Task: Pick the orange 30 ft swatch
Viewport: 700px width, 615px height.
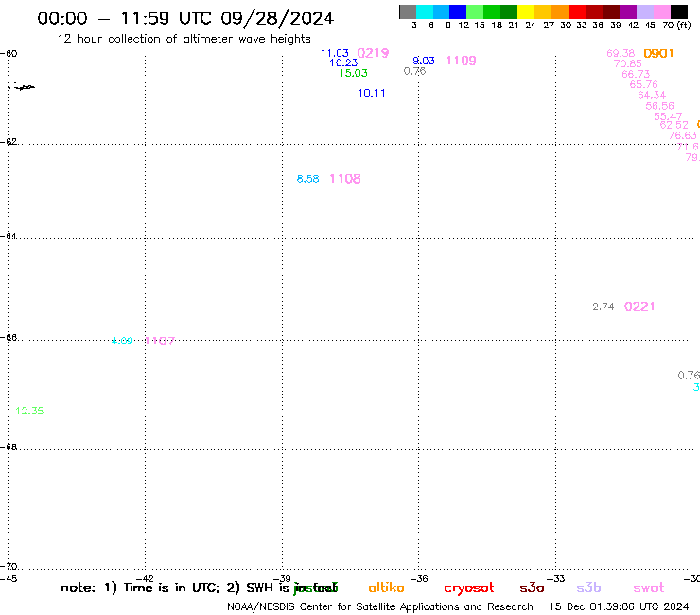Action: pos(560,11)
